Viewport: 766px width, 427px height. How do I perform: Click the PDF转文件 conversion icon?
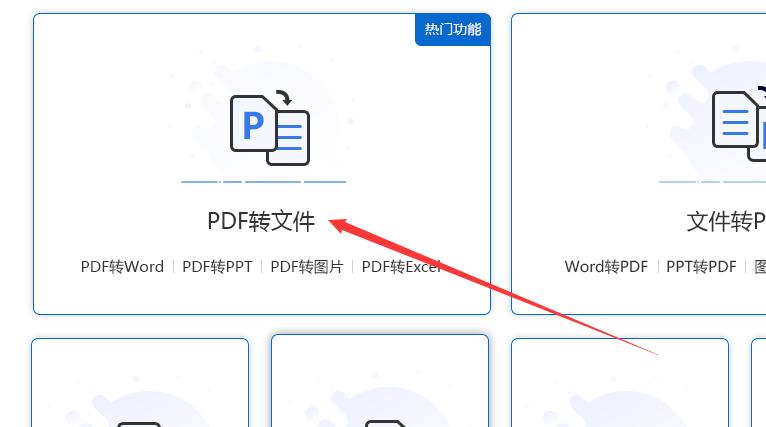(270, 128)
